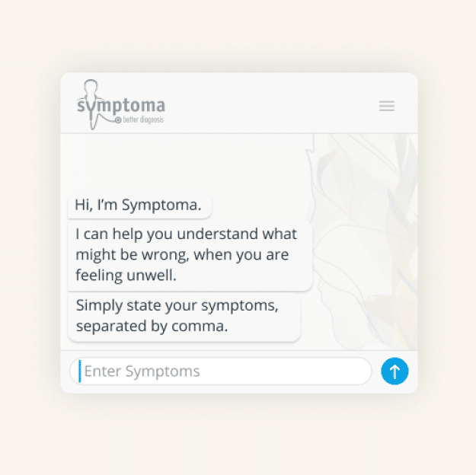Click the stethoscope chest piece in the logo
This screenshot has width=476, height=475.
[118, 120]
